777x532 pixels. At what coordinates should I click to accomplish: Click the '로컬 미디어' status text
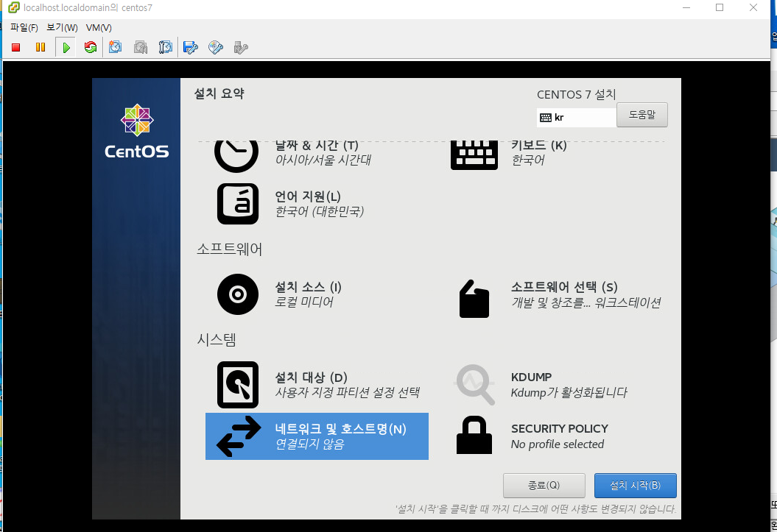coord(304,302)
